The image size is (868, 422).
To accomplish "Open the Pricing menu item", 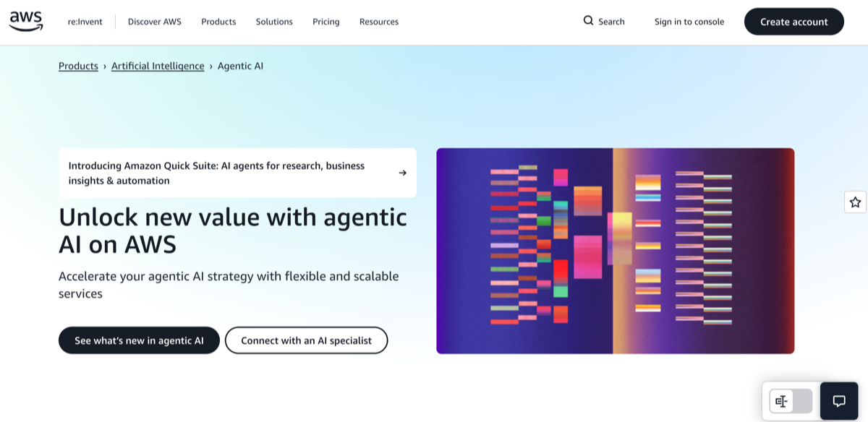I will tap(325, 22).
